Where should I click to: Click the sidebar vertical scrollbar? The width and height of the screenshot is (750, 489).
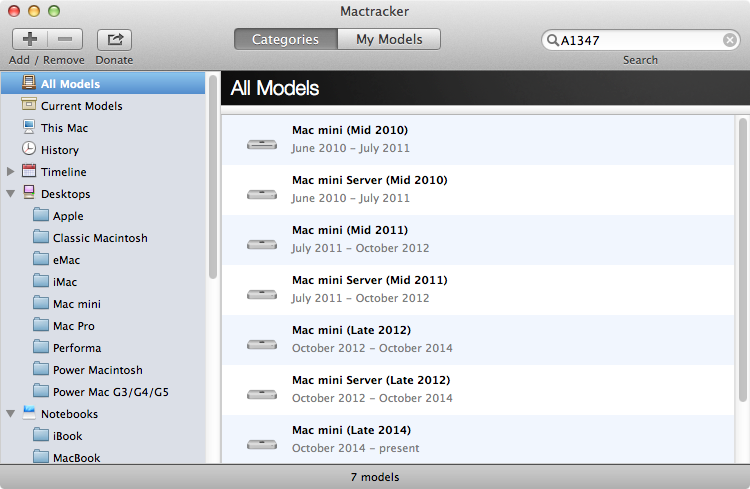click(213, 176)
